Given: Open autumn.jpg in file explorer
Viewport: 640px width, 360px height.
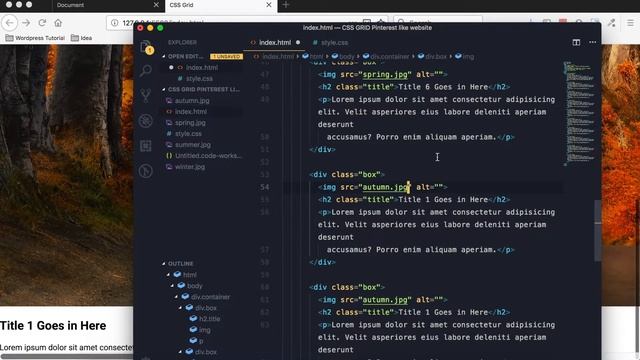Looking at the screenshot, I should pyautogui.click(x=192, y=100).
